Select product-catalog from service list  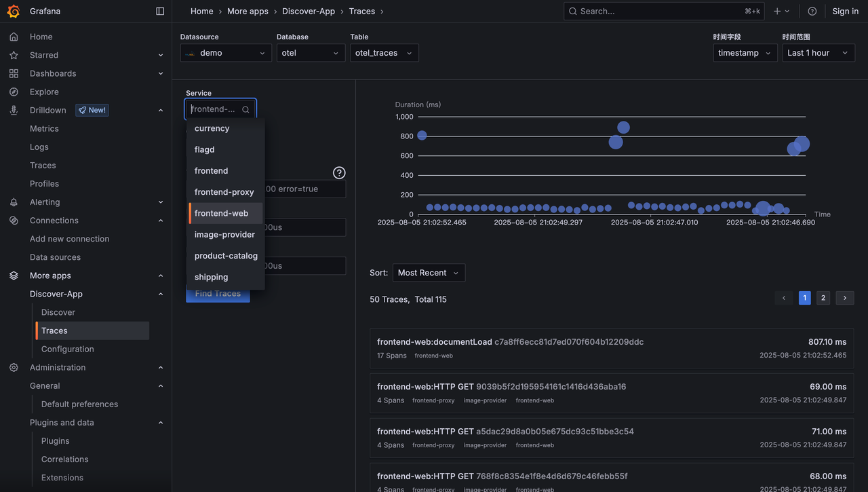(226, 256)
